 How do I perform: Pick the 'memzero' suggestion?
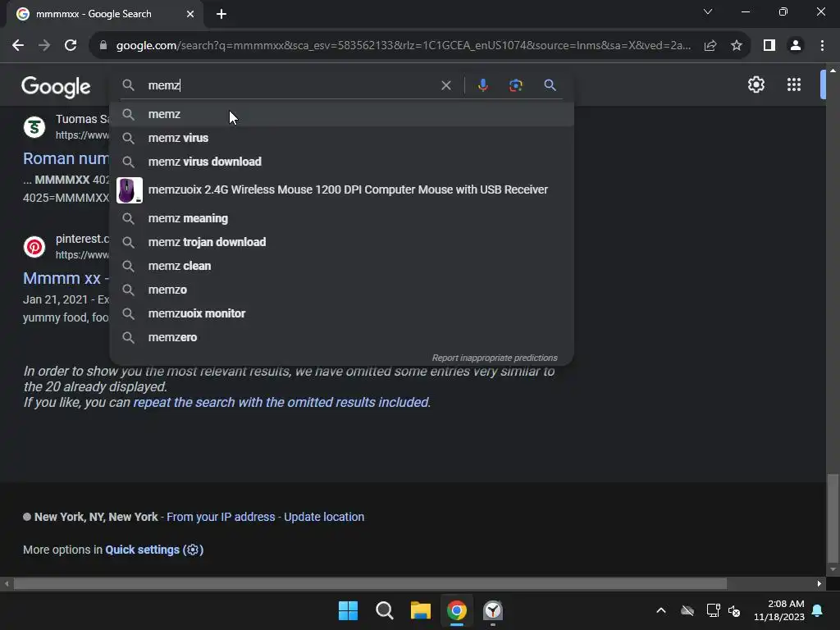pyautogui.click(x=342, y=337)
